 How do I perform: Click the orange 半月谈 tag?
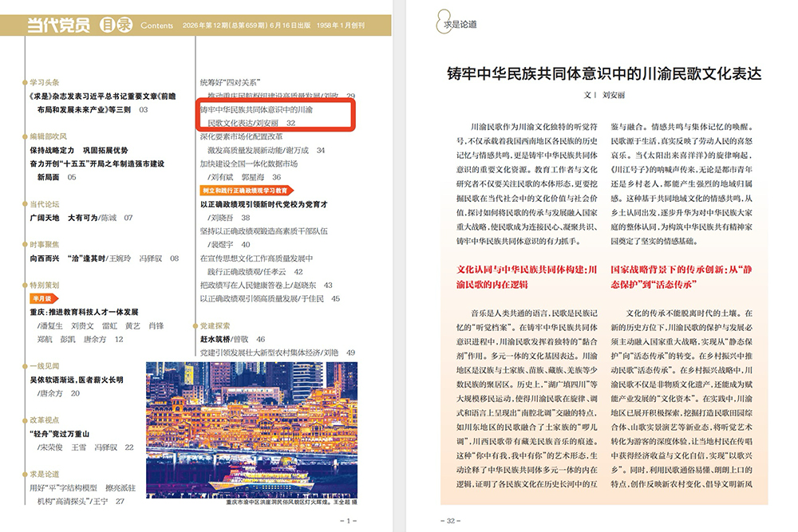(x=44, y=298)
